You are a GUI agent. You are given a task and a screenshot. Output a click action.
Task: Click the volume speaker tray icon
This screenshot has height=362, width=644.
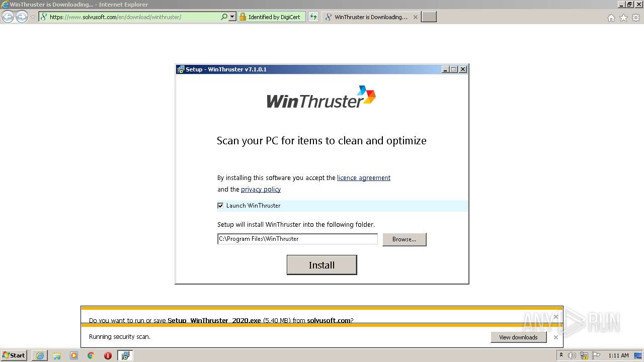572,355
